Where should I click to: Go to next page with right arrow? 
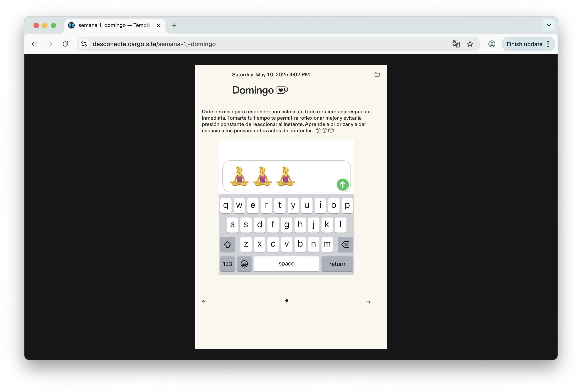coord(368,302)
